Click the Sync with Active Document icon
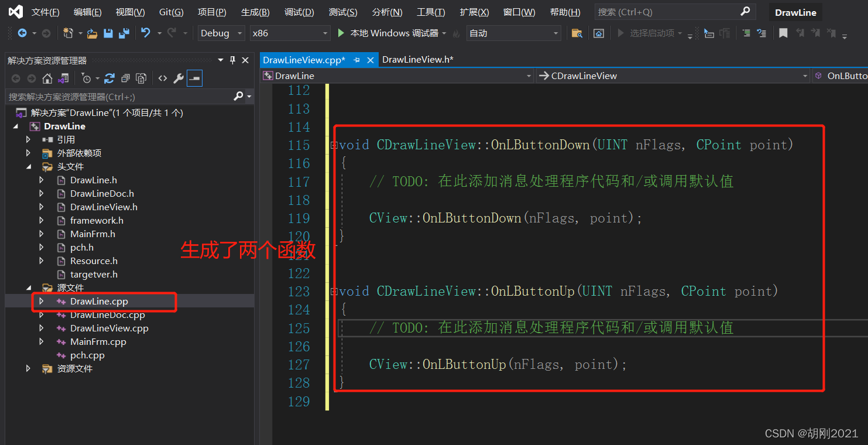This screenshot has width=868, height=445. [109, 78]
